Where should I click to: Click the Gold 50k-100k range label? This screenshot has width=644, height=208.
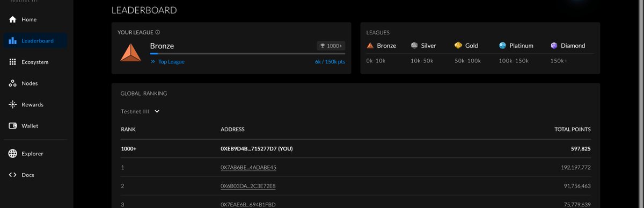pos(469,61)
